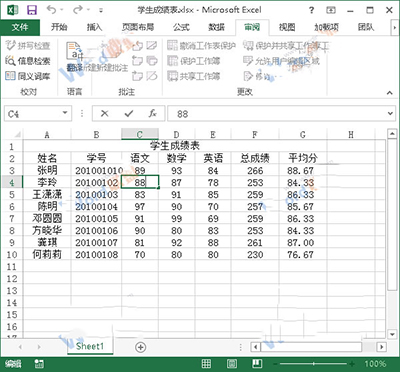Select column C header
Viewport: 400px width, 372px height.
pyautogui.click(x=140, y=134)
